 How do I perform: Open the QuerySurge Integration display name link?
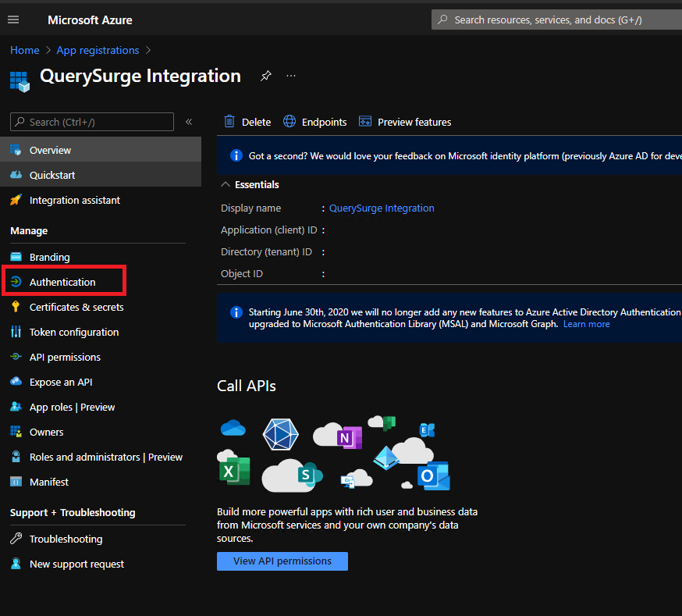coord(382,208)
